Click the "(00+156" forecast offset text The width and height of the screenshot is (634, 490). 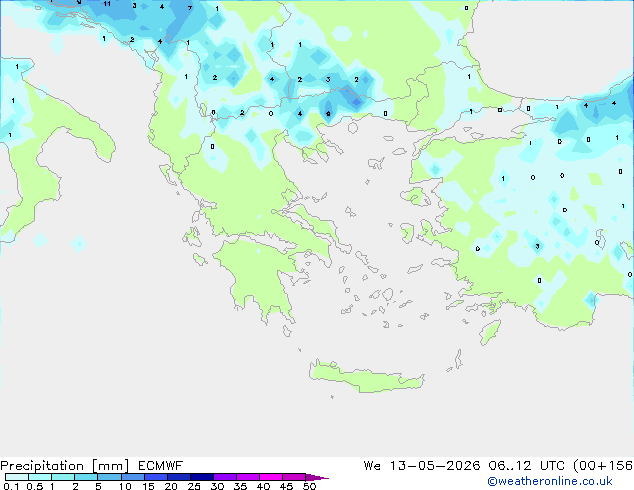tap(603, 466)
